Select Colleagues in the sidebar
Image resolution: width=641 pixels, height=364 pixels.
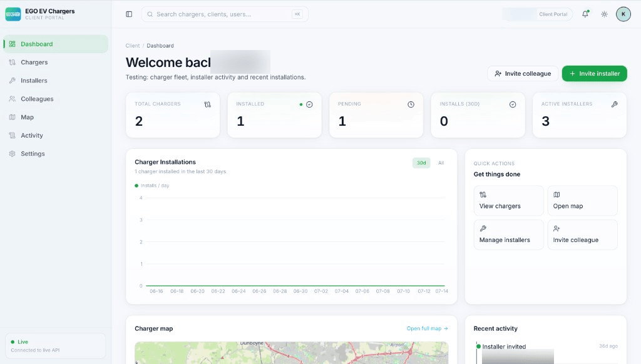[x=56, y=99]
